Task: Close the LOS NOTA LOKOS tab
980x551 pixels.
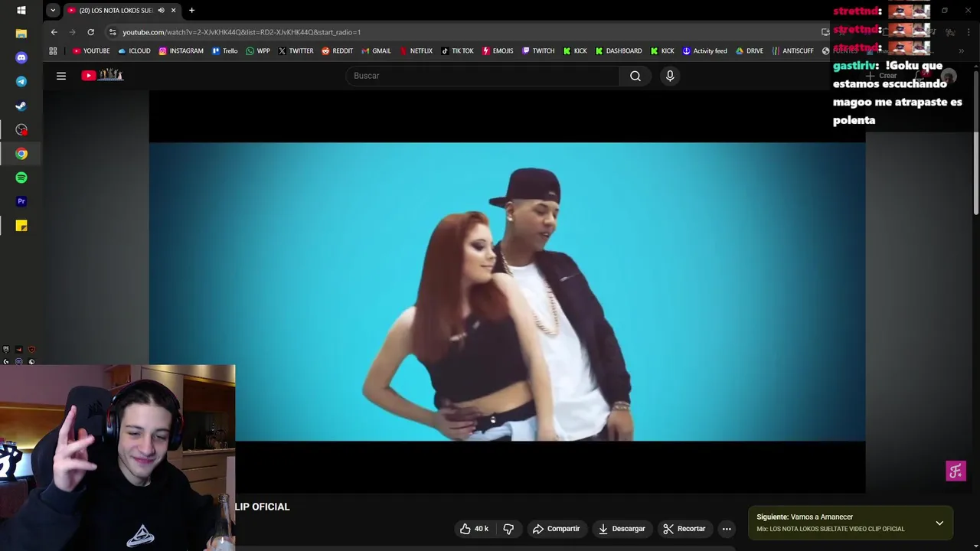Action: pos(173,11)
